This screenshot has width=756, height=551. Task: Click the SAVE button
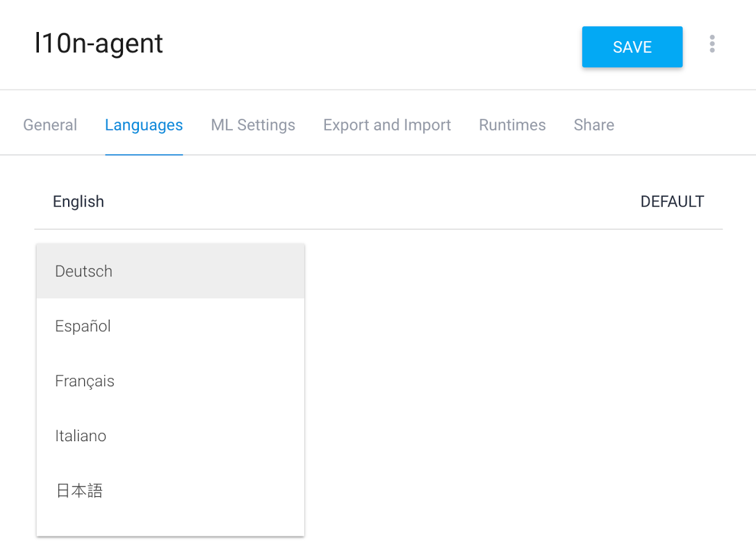pyautogui.click(x=632, y=47)
